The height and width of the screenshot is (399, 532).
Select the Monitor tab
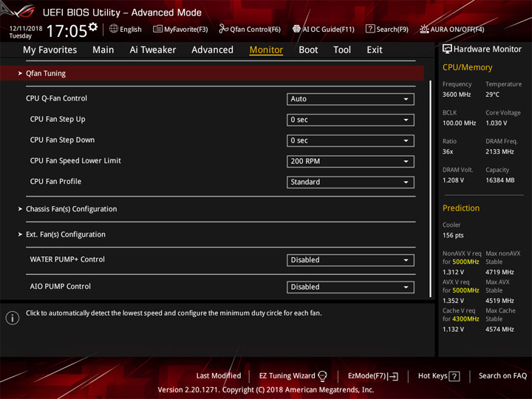point(266,50)
